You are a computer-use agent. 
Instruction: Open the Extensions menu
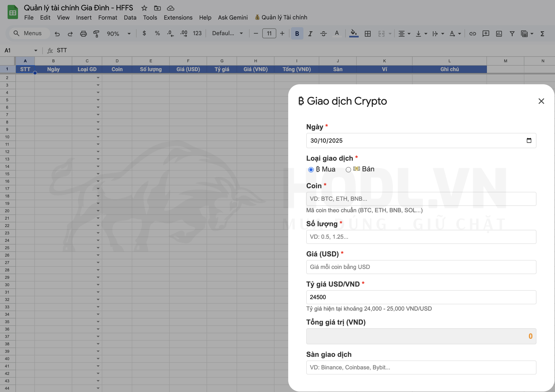pyautogui.click(x=178, y=17)
